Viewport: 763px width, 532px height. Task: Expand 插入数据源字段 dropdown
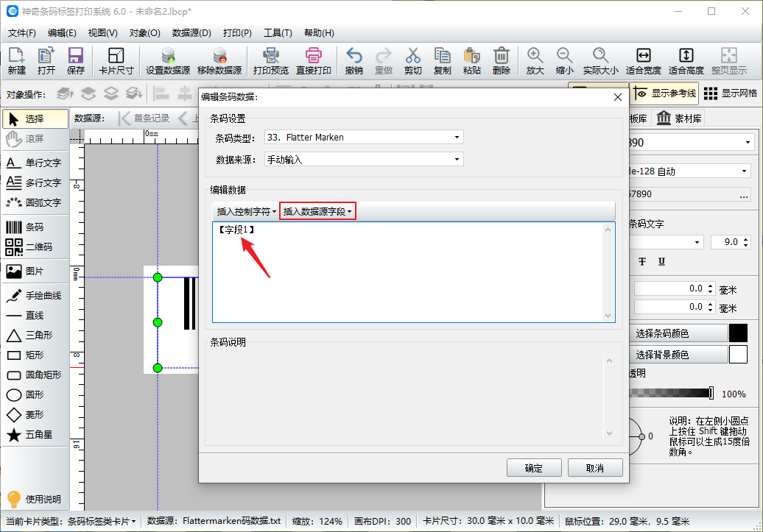(x=317, y=211)
